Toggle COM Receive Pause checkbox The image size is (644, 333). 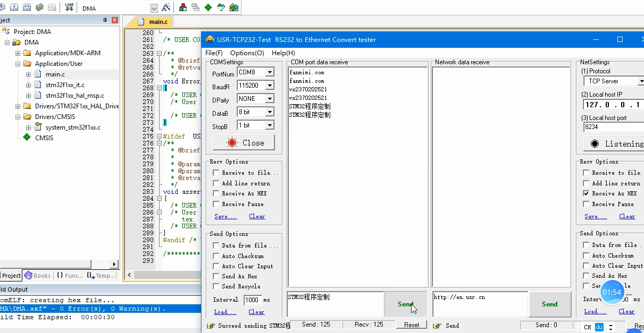[216, 204]
